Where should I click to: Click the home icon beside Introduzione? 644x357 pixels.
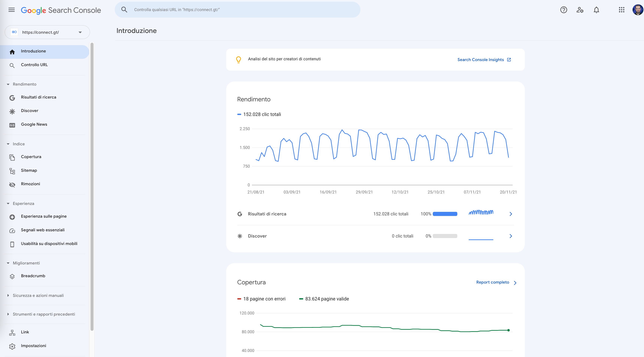coord(12,52)
